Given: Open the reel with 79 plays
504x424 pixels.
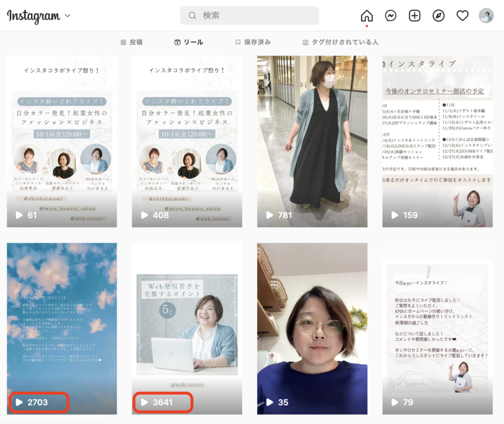Looking at the screenshot, I should 437,328.
